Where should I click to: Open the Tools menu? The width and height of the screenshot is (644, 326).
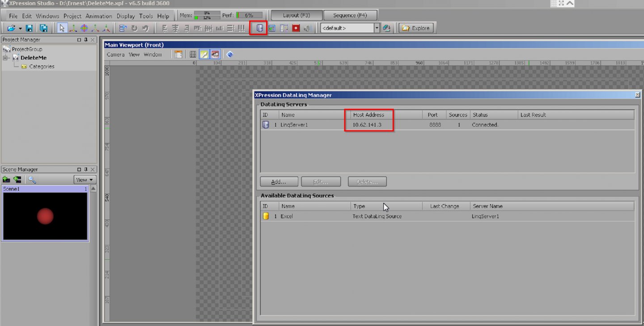[x=146, y=16]
